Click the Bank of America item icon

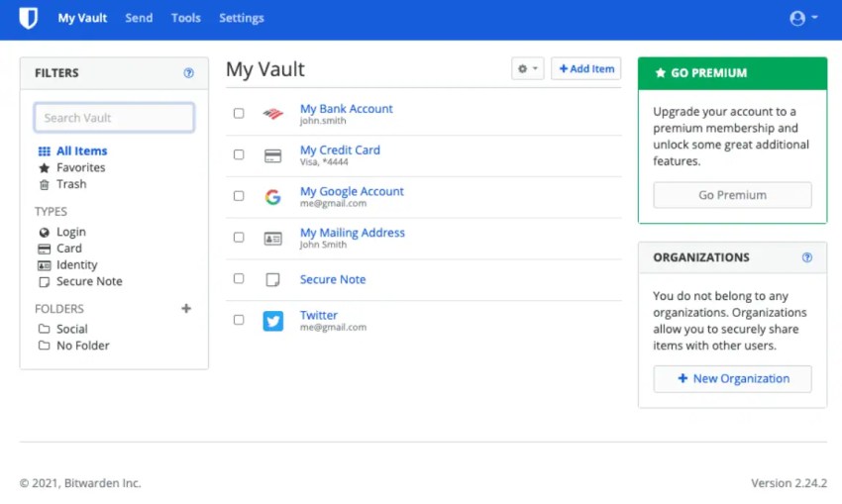[x=272, y=113]
